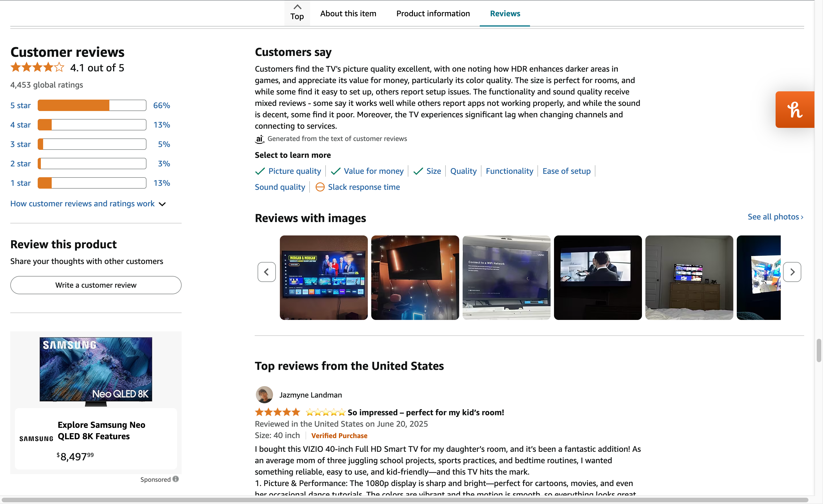
Task: Filter by 2 star reviews
Action: click(x=20, y=164)
